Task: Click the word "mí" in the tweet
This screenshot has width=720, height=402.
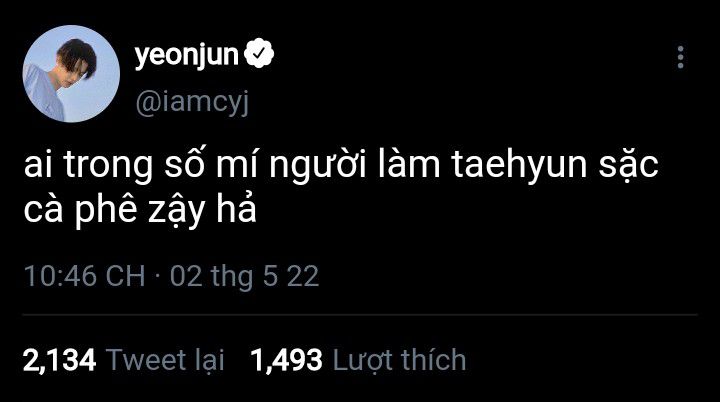Action: tap(232, 169)
